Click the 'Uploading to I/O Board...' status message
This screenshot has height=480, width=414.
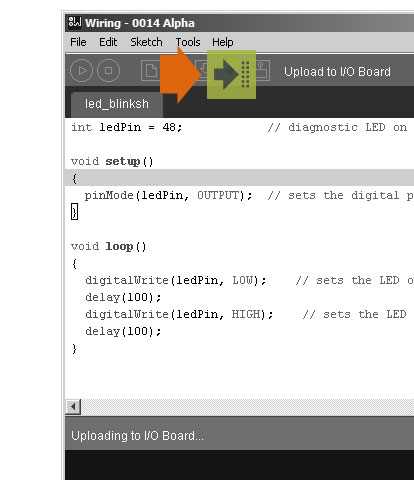pos(137,436)
